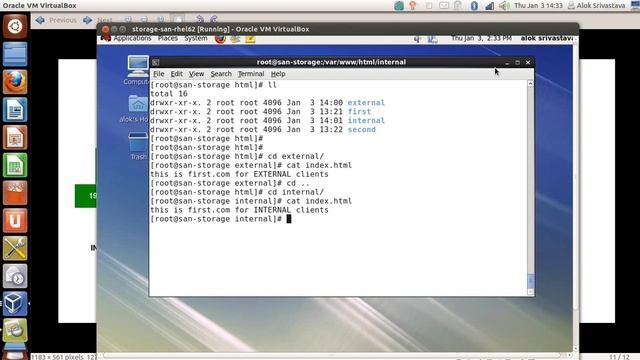Click the orange pin tray icon in top panel
The height and width of the screenshot is (360, 640).
pyautogui.click(x=413, y=6)
